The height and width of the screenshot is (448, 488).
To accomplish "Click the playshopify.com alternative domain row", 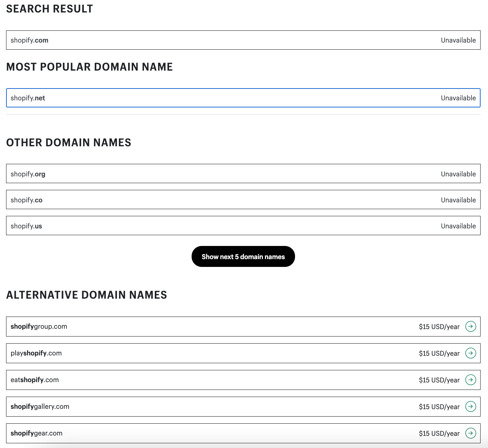I will coord(203,353).
